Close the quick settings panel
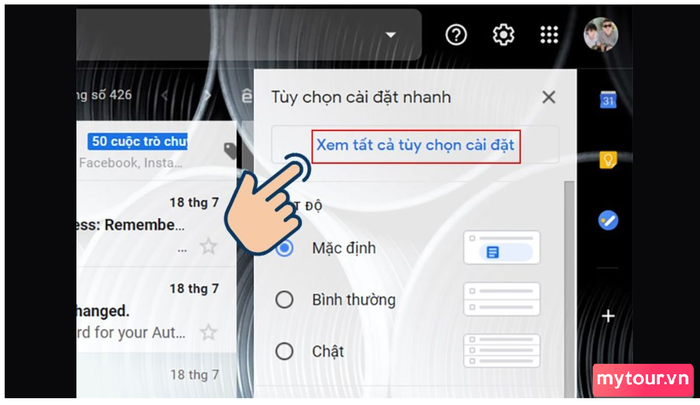This screenshot has width=700, height=405. click(549, 97)
